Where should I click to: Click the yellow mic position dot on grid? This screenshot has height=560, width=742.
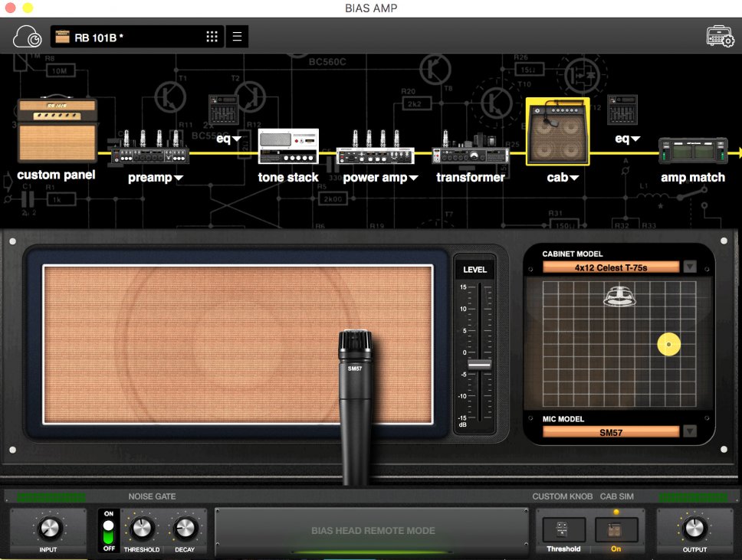(669, 345)
